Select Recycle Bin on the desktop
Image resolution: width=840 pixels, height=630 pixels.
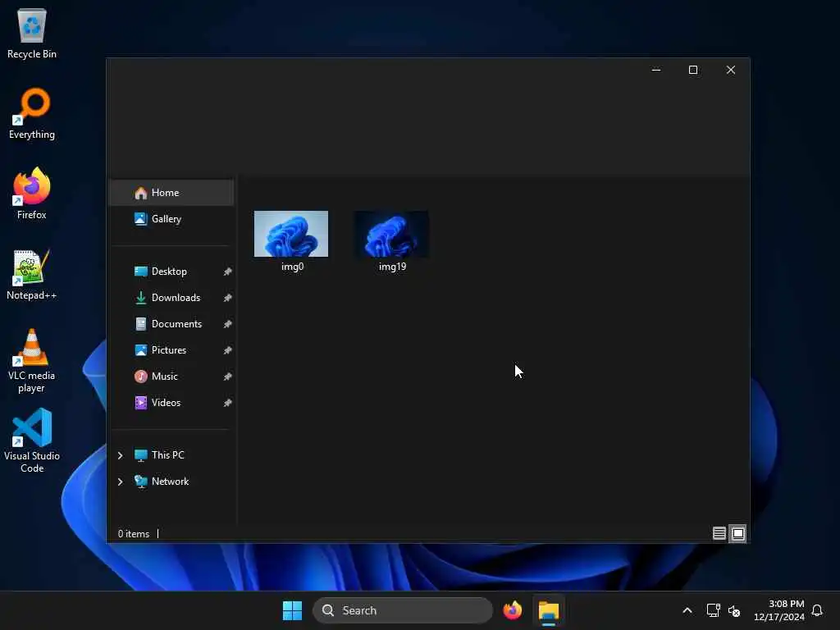point(32,33)
